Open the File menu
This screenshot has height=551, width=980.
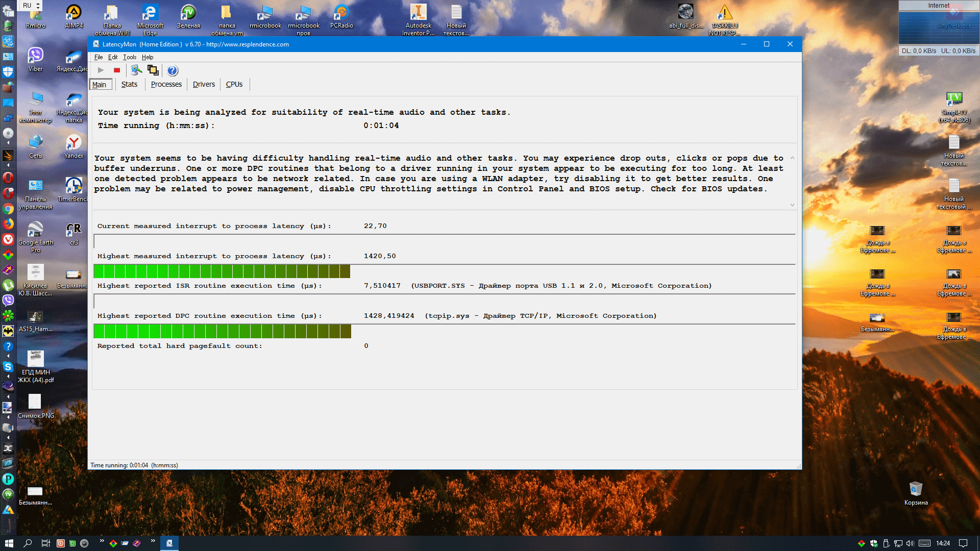coord(99,57)
